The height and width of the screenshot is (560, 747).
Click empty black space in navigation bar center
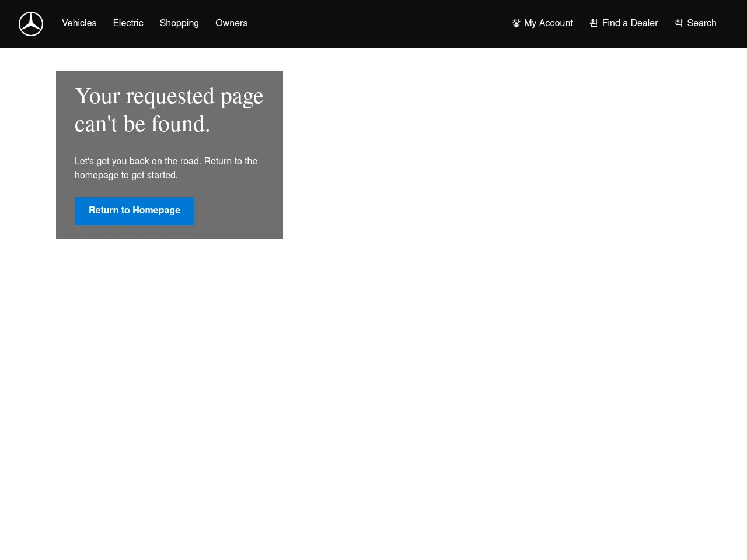coord(379,23)
